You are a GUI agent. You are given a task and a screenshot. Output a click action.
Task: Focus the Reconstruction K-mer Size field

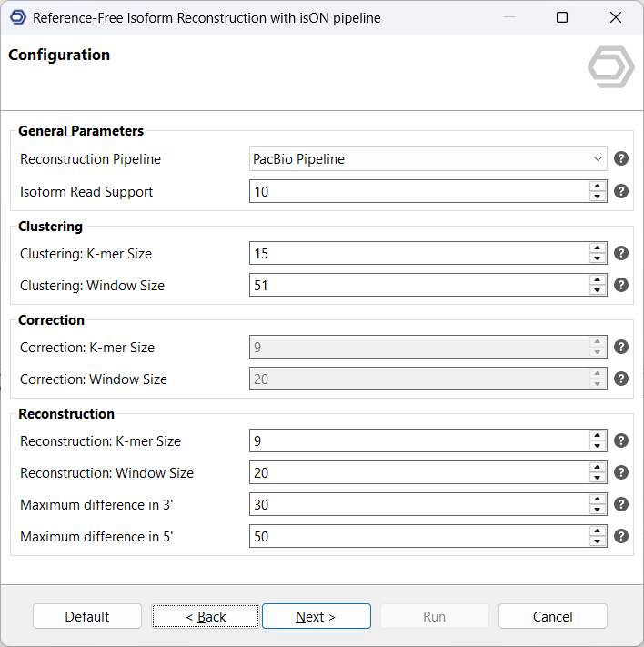(418, 441)
